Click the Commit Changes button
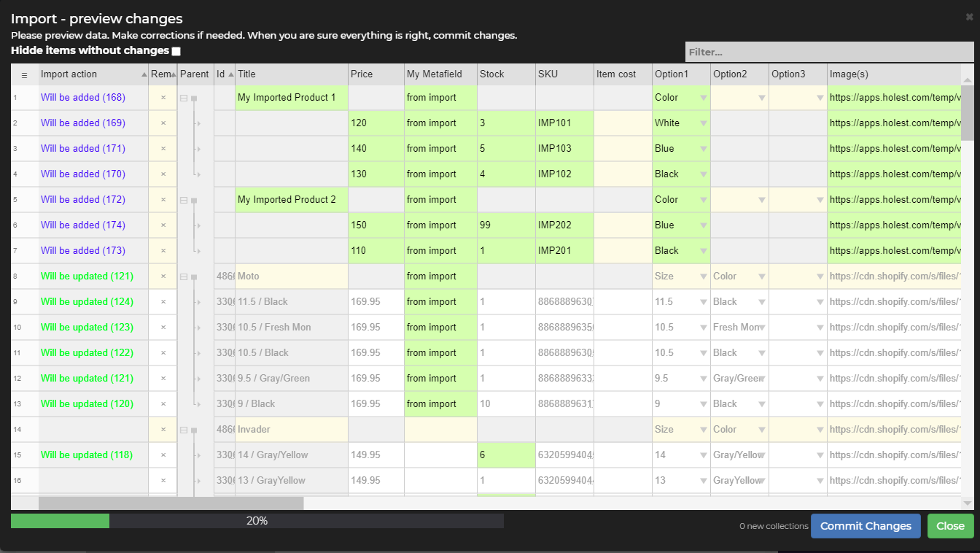 tap(866, 526)
